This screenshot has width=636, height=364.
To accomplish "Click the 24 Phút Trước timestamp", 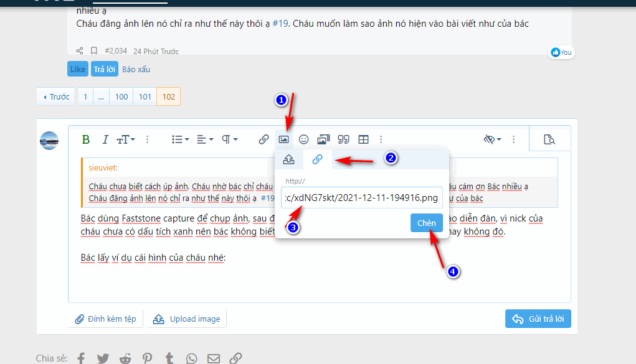I will [x=156, y=51].
